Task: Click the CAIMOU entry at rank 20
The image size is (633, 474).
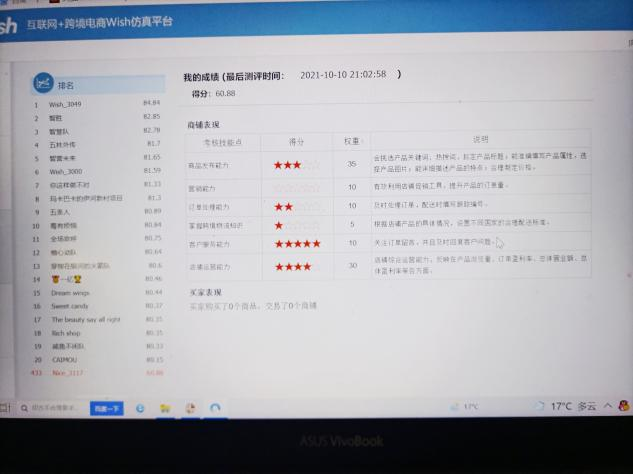Action: pos(65,359)
